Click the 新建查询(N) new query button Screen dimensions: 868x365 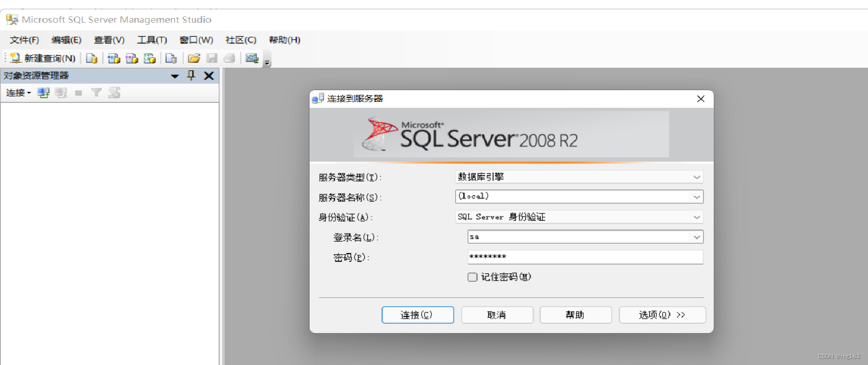[x=43, y=58]
